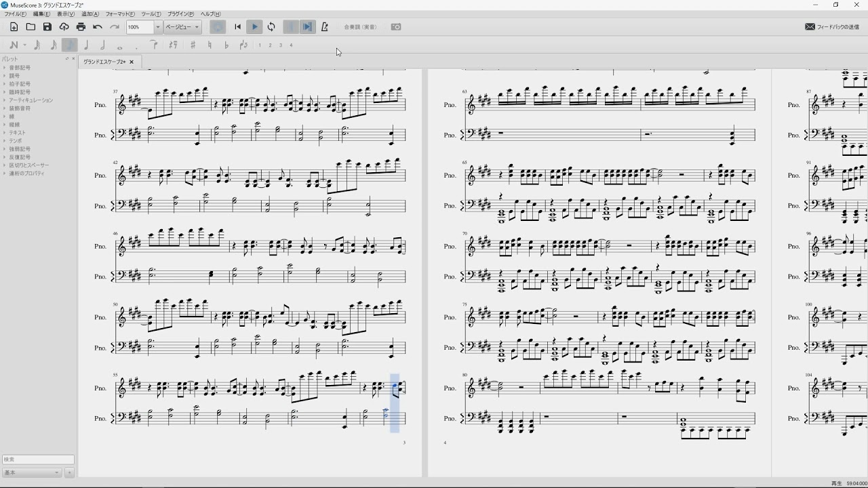Toggle pan score during playback

[307, 27]
